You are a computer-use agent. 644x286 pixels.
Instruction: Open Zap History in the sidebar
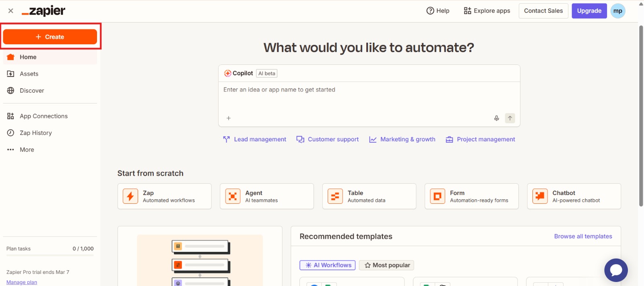pos(35,133)
